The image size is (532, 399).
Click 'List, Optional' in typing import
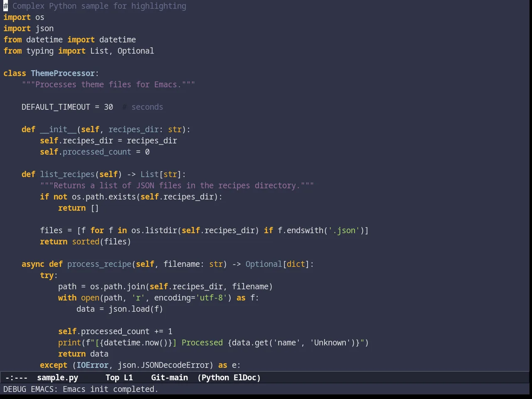pyautogui.click(x=122, y=51)
